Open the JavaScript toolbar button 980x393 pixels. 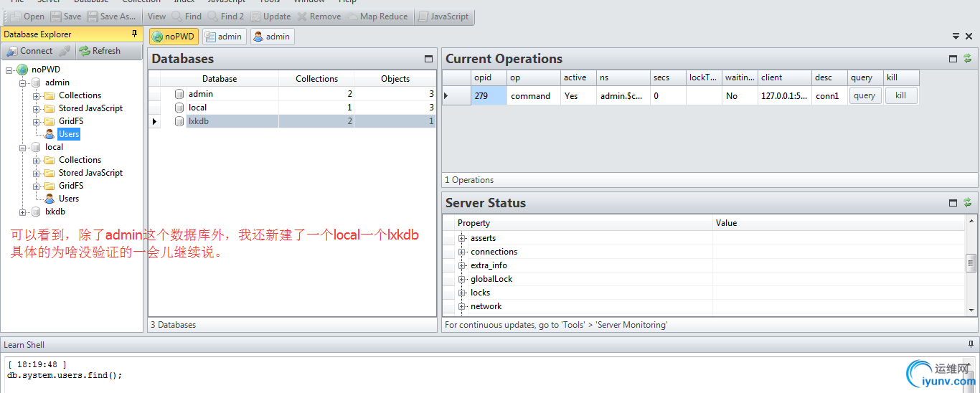click(443, 16)
